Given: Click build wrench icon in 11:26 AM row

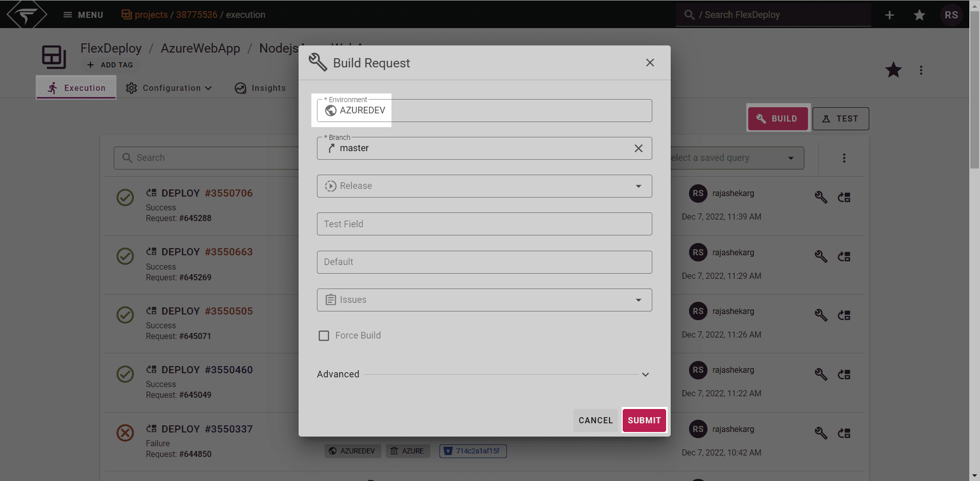Looking at the screenshot, I should click(x=821, y=315).
